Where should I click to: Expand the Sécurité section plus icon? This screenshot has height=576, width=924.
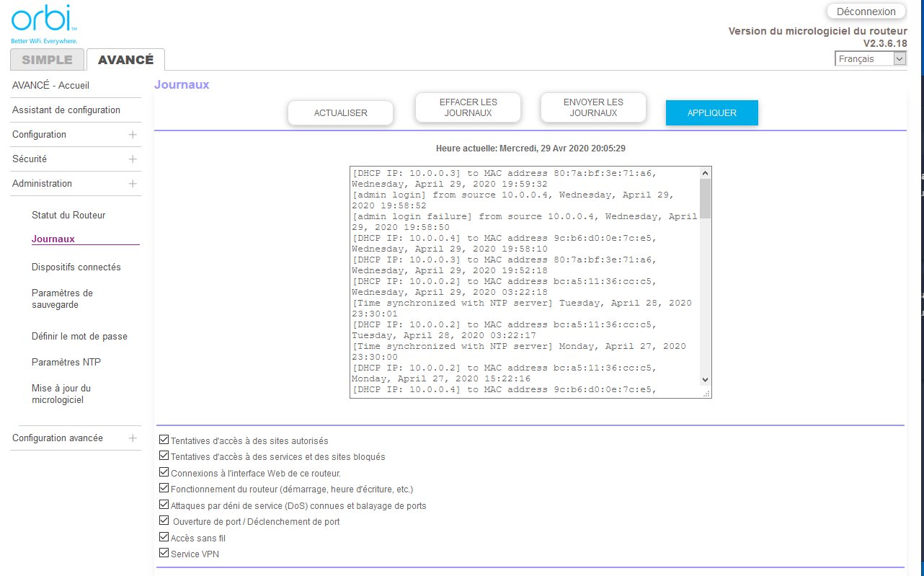point(133,159)
